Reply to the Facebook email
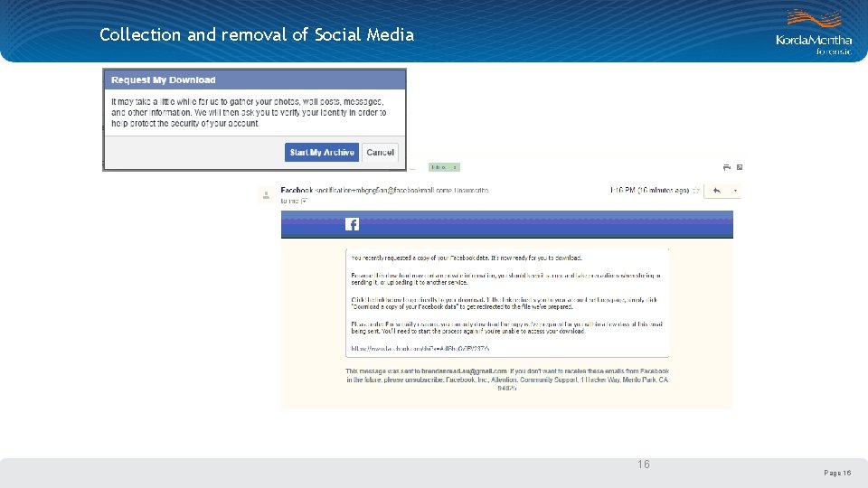The height and width of the screenshot is (488, 868). pos(716,191)
